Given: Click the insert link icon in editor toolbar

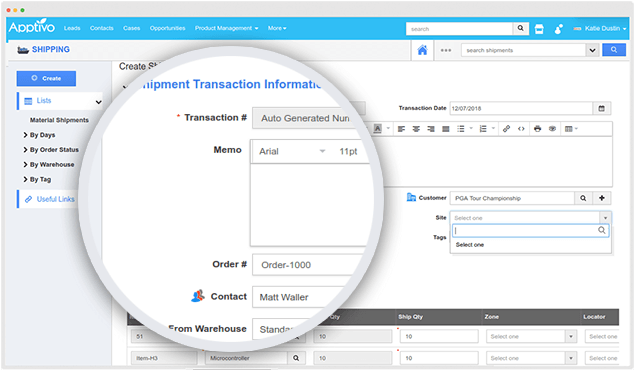Looking at the screenshot, I should click(506, 129).
